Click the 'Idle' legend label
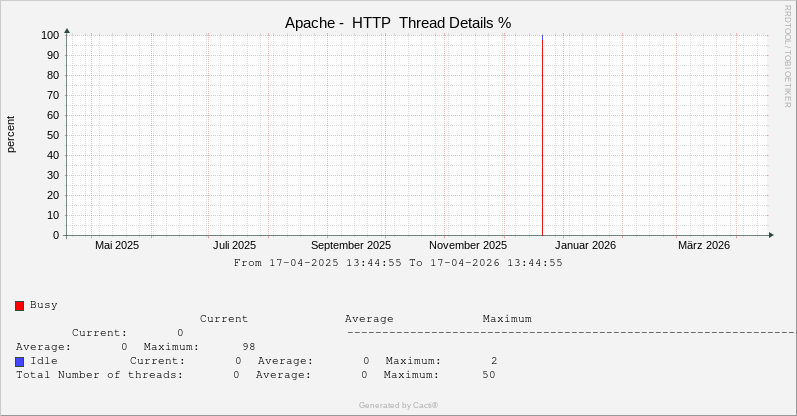 click(44, 361)
